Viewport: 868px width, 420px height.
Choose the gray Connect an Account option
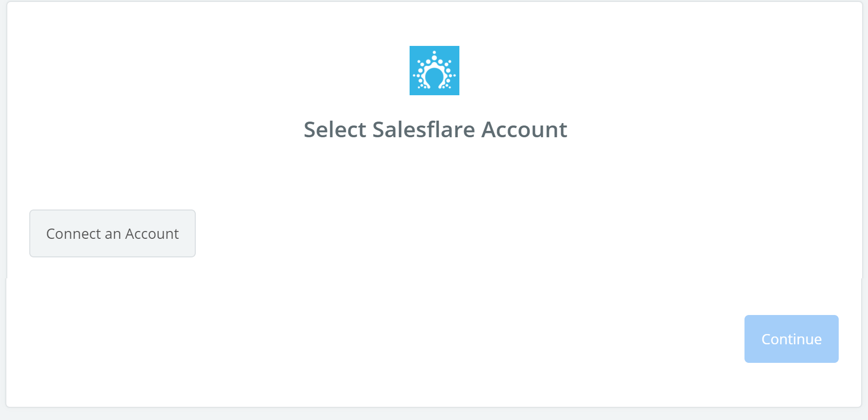click(x=112, y=233)
